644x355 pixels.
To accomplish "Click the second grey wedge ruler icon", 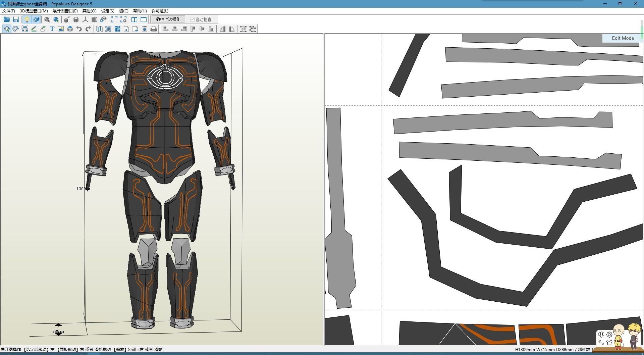I will coord(231,29).
